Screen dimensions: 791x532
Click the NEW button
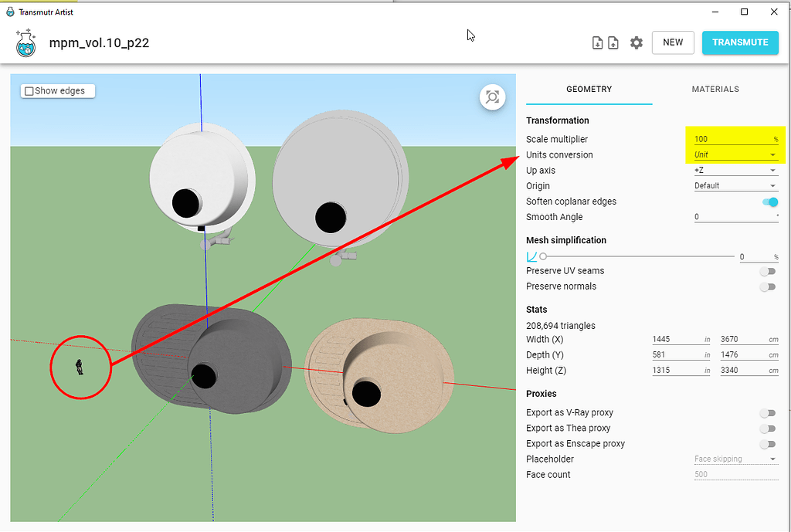[x=672, y=42]
